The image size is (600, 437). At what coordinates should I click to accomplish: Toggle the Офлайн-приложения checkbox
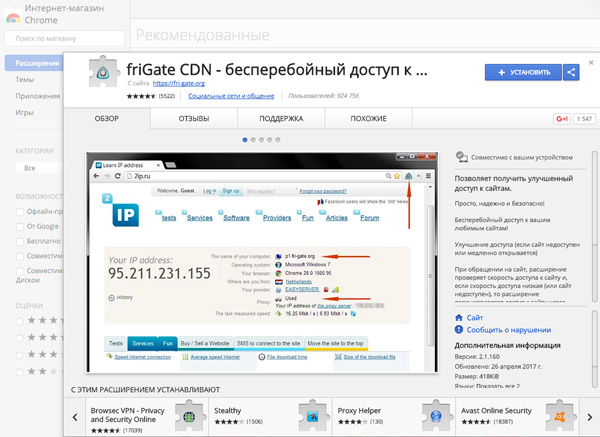tap(20, 212)
